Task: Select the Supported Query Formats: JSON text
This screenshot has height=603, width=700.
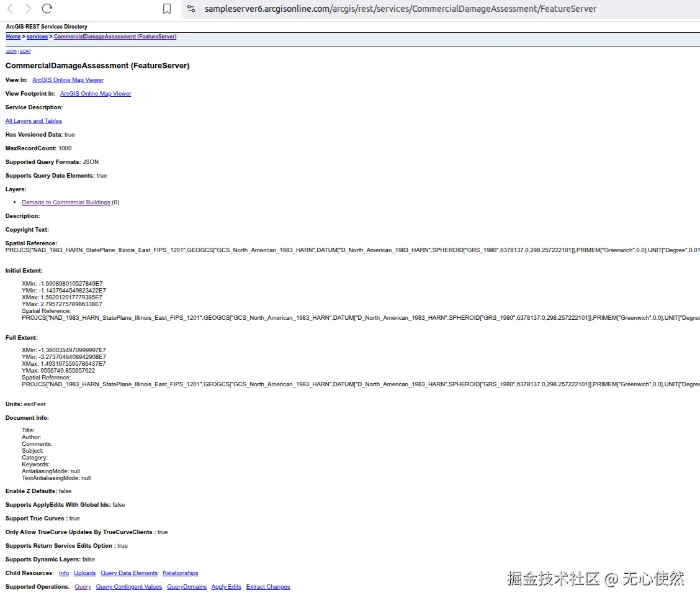Action: coord(52,162)
